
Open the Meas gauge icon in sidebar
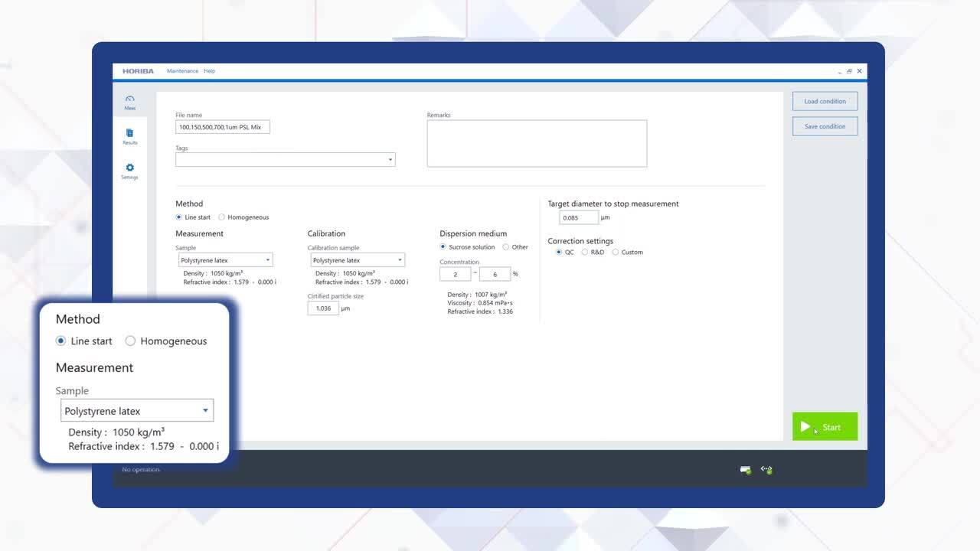tap(129, 101)
